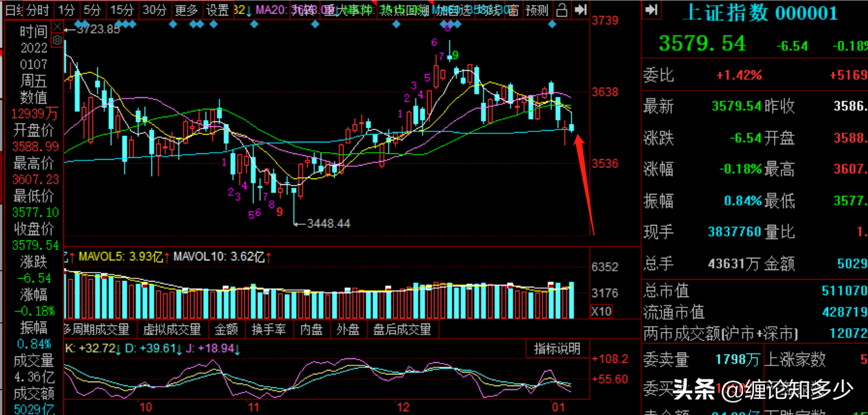The image size is (868, 415).
Task: Select the 15分 period tab
Action: pyautogui.click(x=121, y=10)
